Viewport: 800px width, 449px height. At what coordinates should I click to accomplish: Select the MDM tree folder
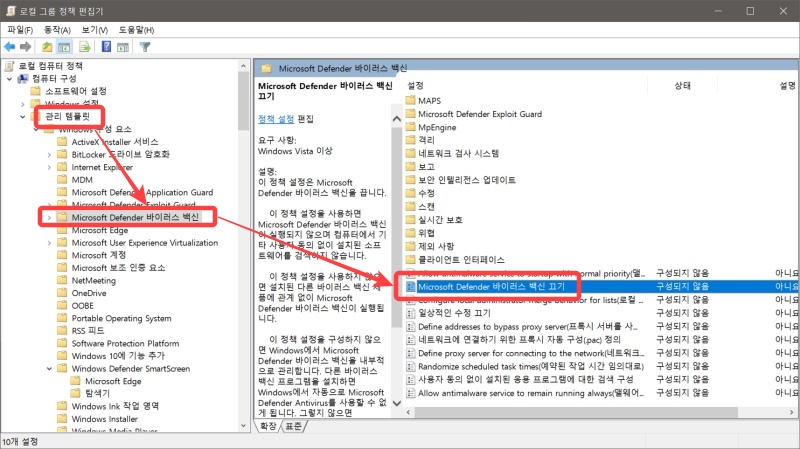click(82, 180)
